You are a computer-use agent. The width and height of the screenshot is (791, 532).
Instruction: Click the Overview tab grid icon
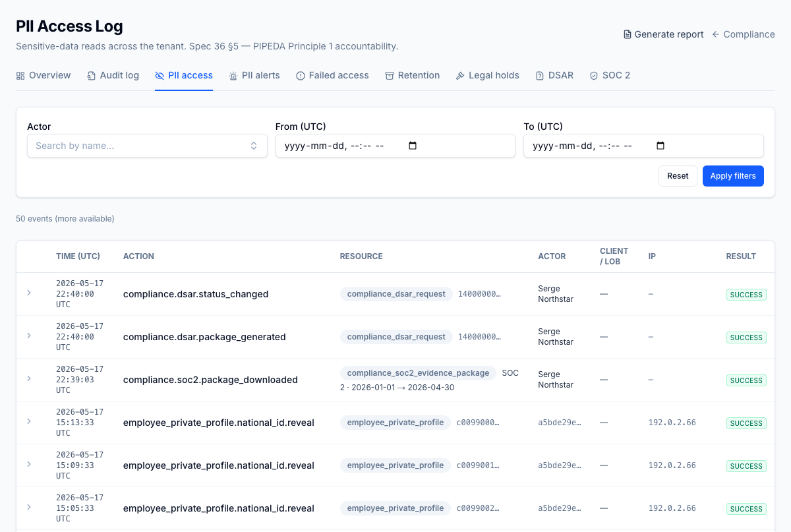[x=20, y=76]
